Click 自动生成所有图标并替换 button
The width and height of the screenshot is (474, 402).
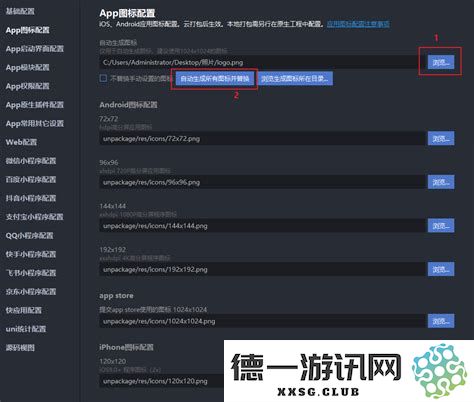point(215,79)
